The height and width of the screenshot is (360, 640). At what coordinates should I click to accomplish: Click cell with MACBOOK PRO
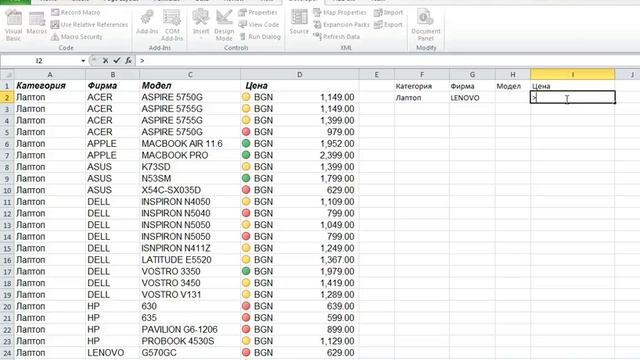coord(190,156)
